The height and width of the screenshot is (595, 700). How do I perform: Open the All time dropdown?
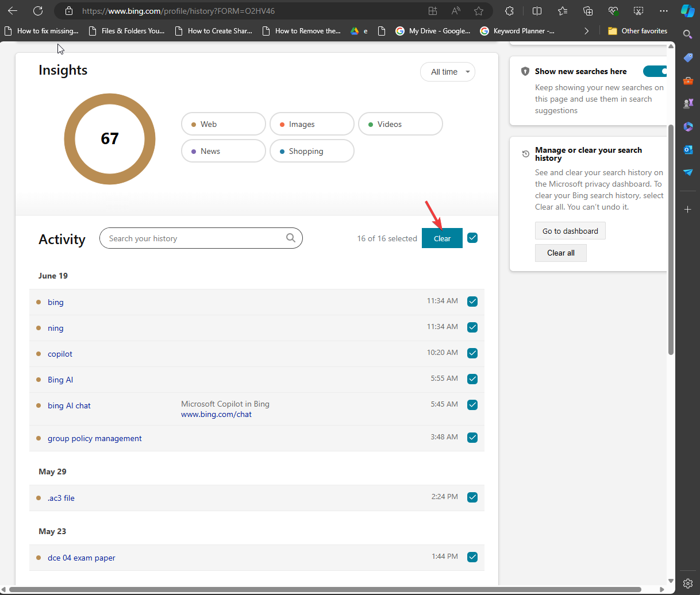pos(448,72)
